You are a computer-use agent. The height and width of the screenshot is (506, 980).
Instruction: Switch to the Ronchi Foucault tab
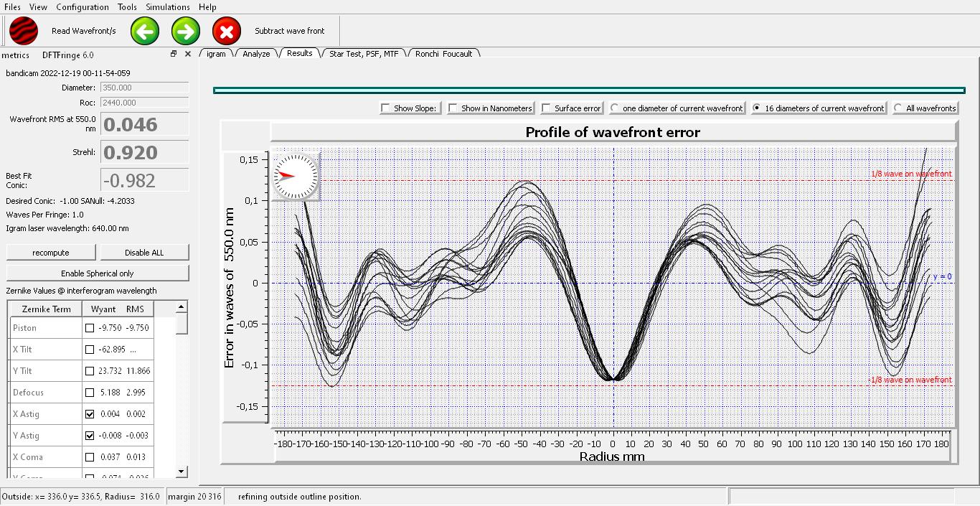coord(443,54)
